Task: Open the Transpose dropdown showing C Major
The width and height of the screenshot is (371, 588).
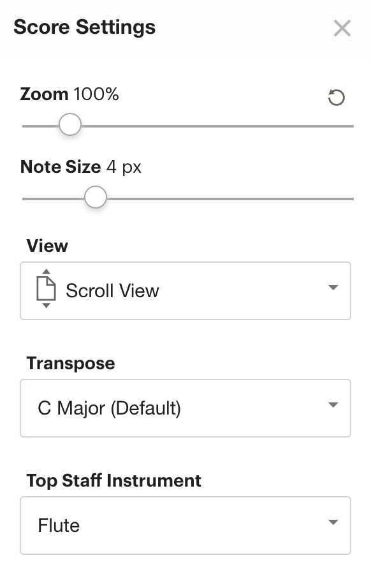Action: click(x=185, y=408)
